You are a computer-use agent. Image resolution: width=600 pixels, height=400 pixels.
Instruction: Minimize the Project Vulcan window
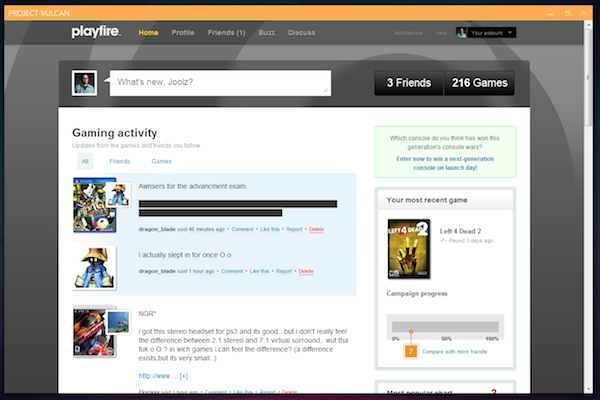[x=551, y=13]
